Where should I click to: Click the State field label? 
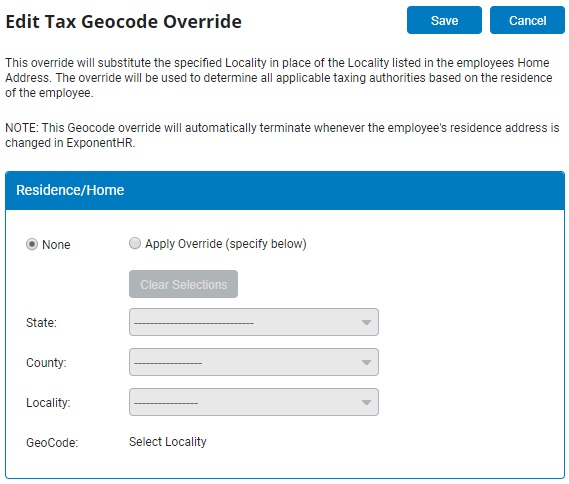click(x=41, y=323)
